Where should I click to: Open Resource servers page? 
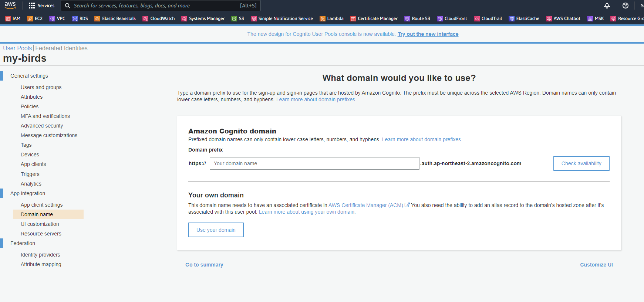pyautogui.click(x=41, y=234)
